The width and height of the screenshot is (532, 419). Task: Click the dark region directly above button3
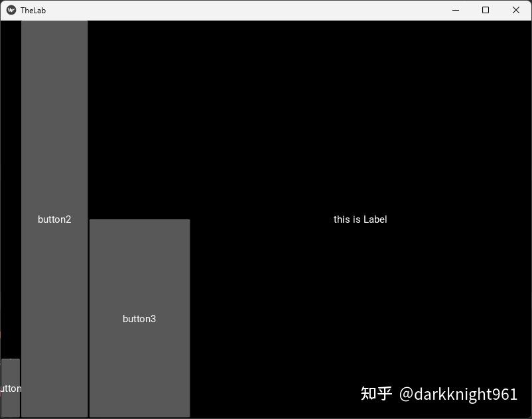(x=139, y=119)
